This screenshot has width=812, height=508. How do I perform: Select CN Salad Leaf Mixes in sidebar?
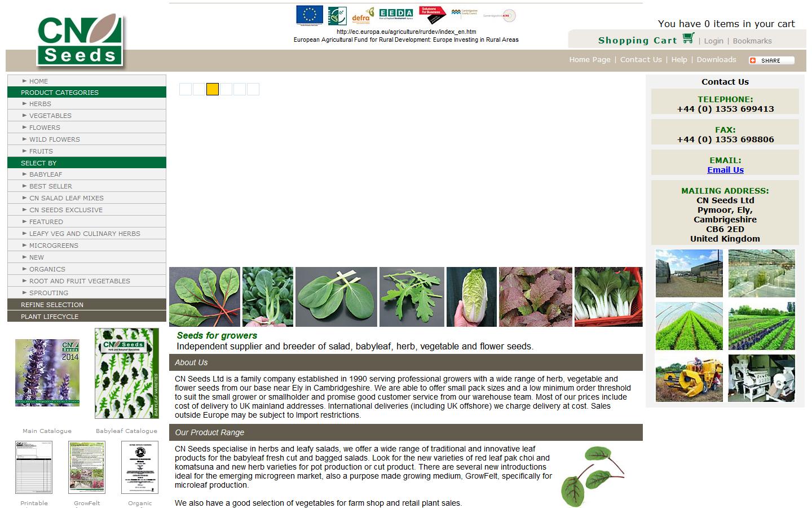coord(66,198)
